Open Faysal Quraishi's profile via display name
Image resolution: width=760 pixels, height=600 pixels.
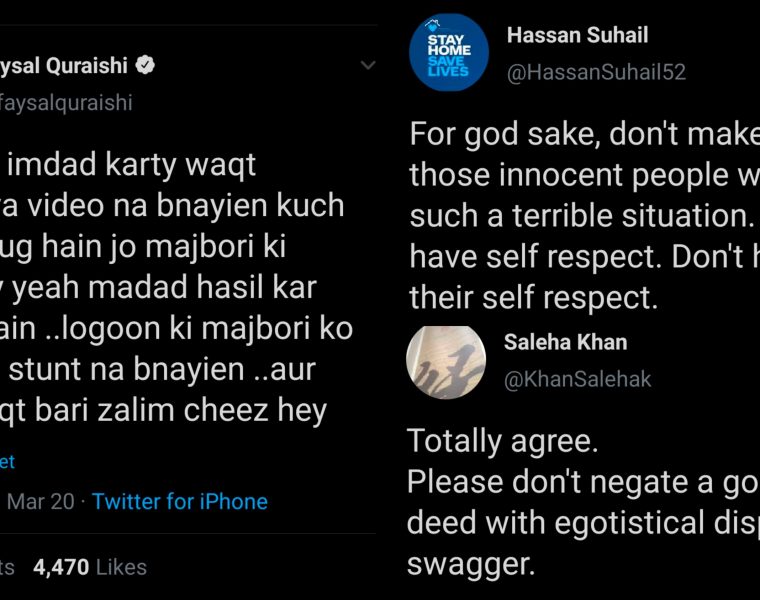(x=63, y=66)
